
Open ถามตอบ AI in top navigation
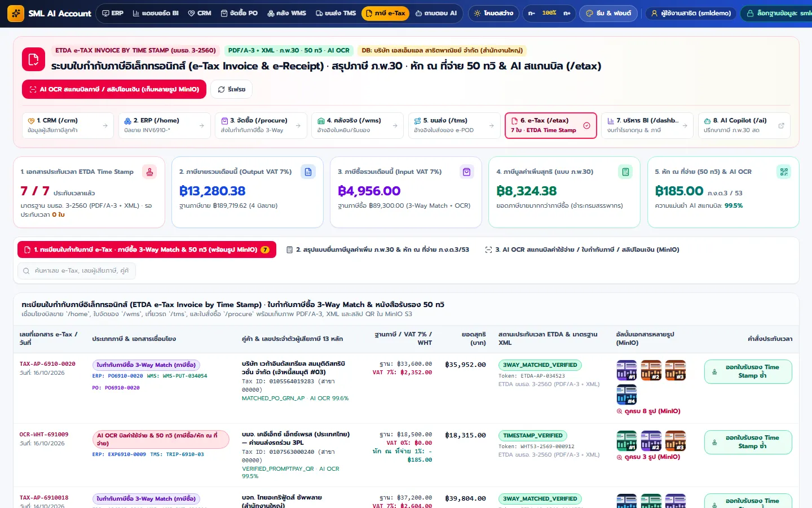point(436,13)
